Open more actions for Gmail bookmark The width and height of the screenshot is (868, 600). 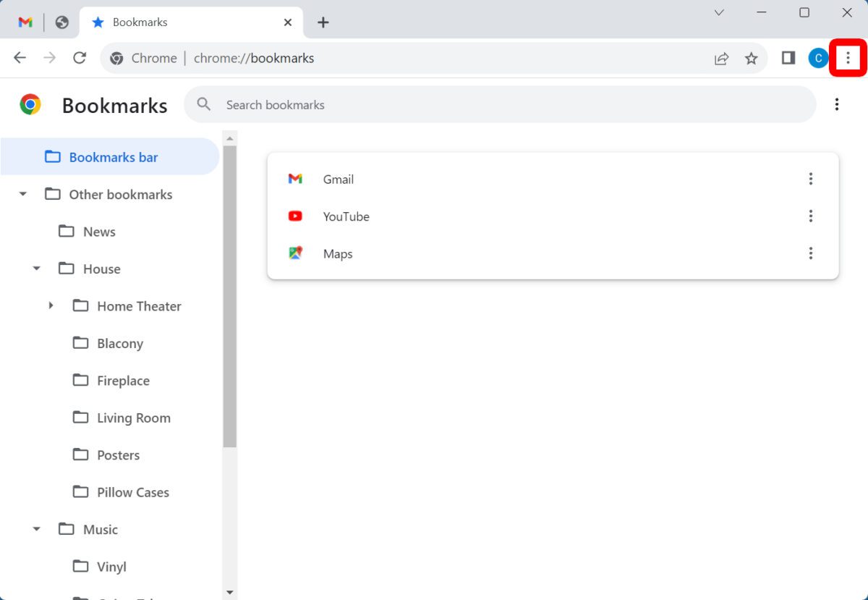(x=810, y=179)
